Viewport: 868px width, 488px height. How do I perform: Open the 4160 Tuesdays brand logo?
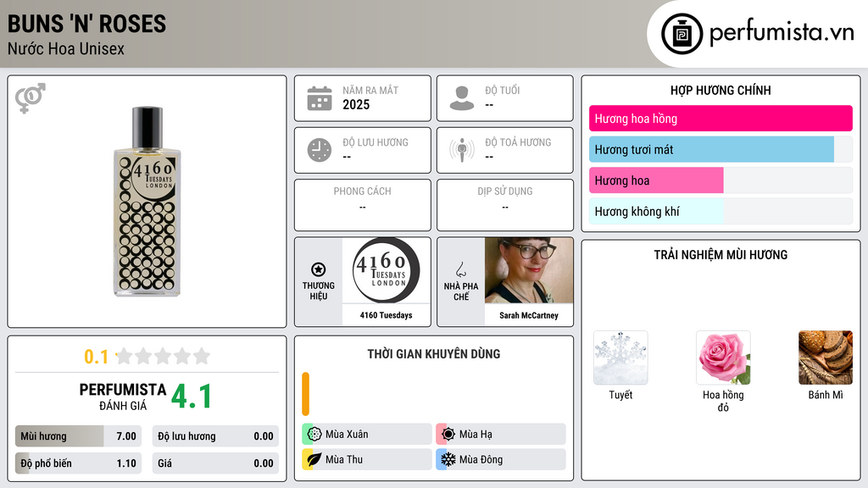click(x=387, y=270)
